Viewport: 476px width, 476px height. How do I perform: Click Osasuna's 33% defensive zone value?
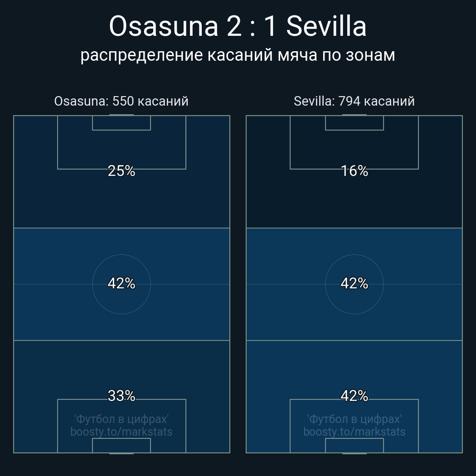click(121, 396)
